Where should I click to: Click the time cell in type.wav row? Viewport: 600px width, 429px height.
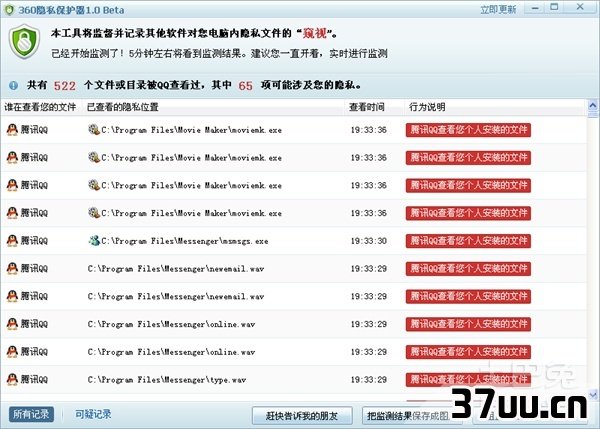(x=369, y=380)
